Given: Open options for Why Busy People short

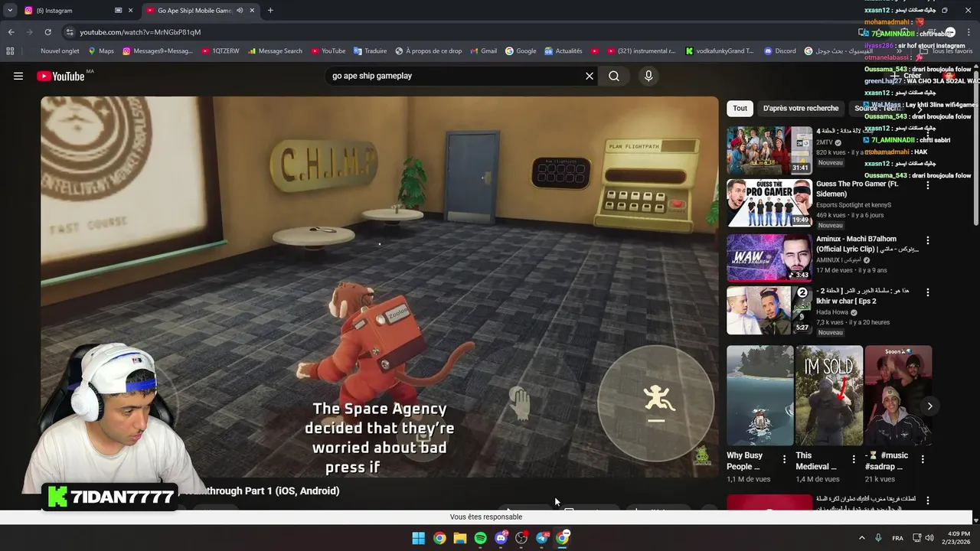Looking at the screenshot, I should (784, 459).
